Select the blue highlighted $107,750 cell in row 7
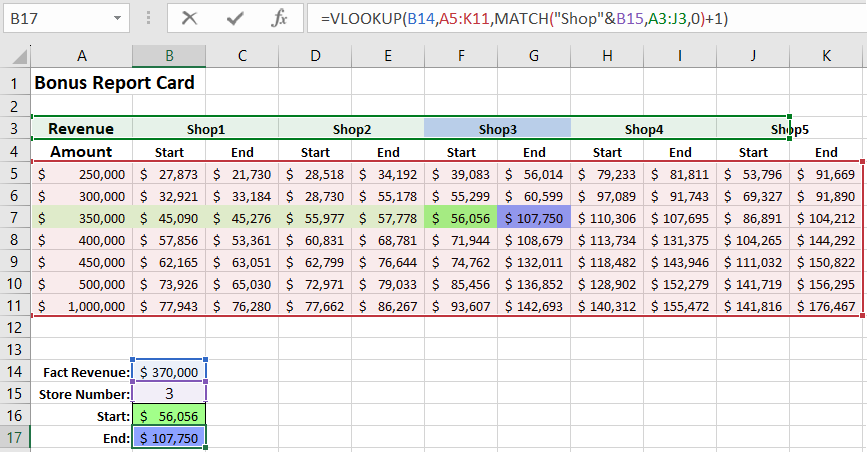The width and height of the screenshot is (867, 452). tap(534, 218)
